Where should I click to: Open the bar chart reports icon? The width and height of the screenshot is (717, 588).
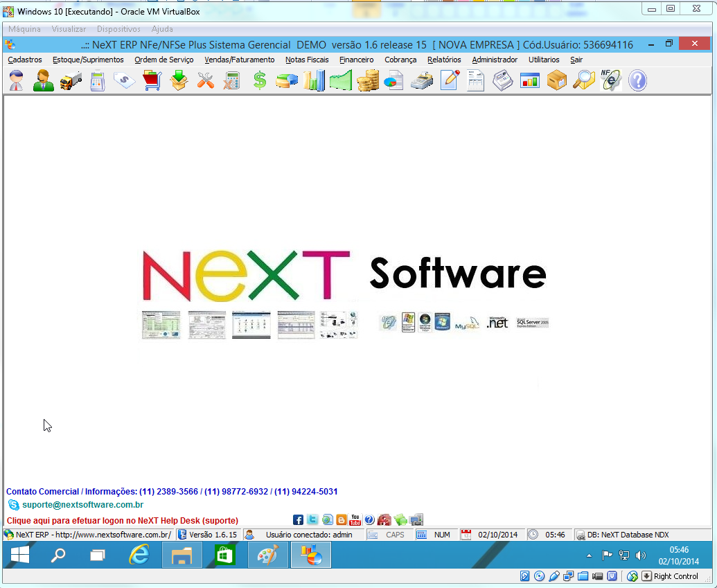point(313,80)
